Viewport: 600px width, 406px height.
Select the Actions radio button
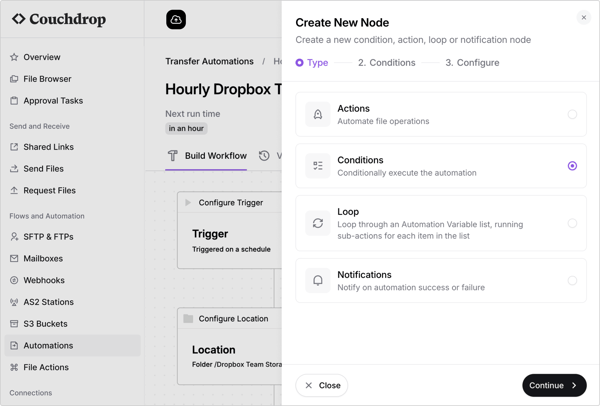click(572, 114)
